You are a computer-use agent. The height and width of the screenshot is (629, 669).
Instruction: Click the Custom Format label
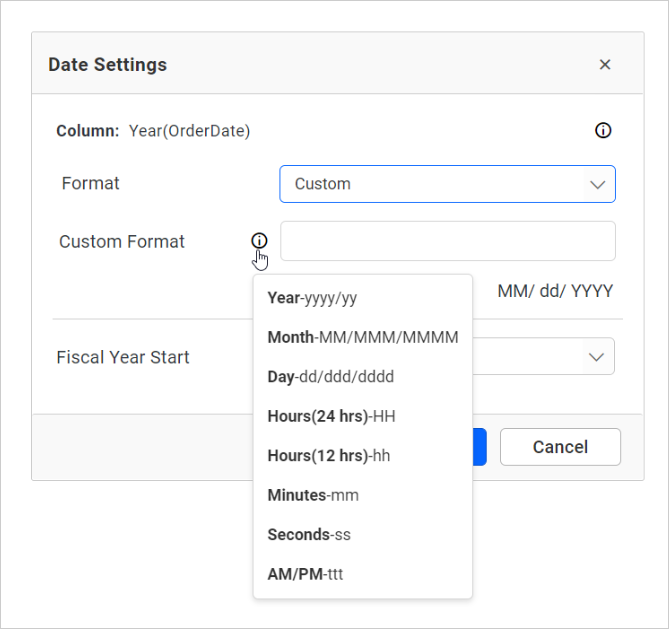tap(122, 242)
